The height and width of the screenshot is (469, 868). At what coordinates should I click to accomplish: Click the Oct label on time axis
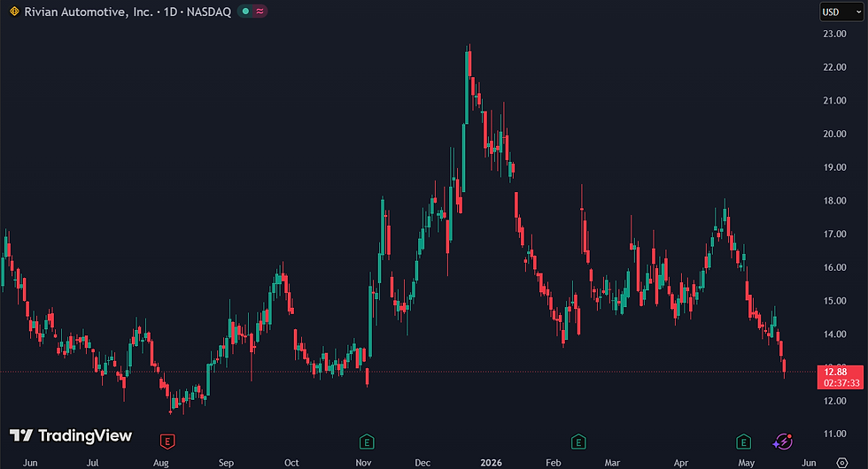(291, 463)
